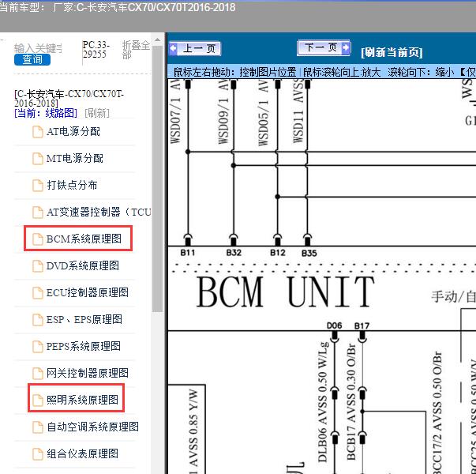
Task: Click right arrow icon on 下一页 button
Action: pyautogui.click(x=346, y=47)
